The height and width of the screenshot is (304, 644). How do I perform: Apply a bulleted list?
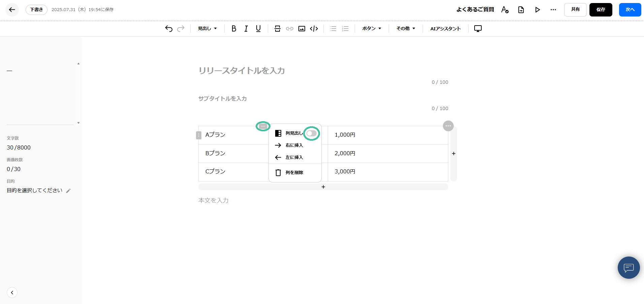333,29
